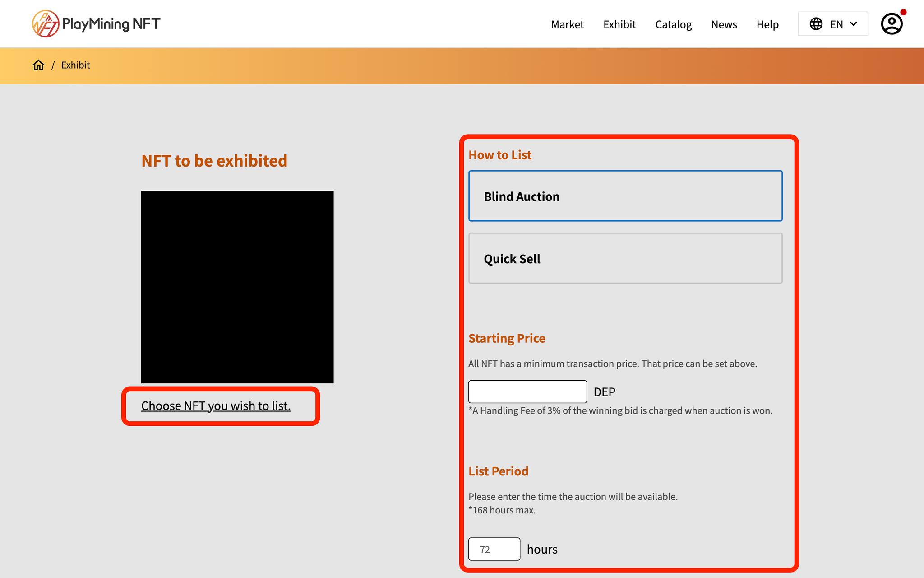Click the 'NFT to be exhibited' heading

(x=214, y=161)
